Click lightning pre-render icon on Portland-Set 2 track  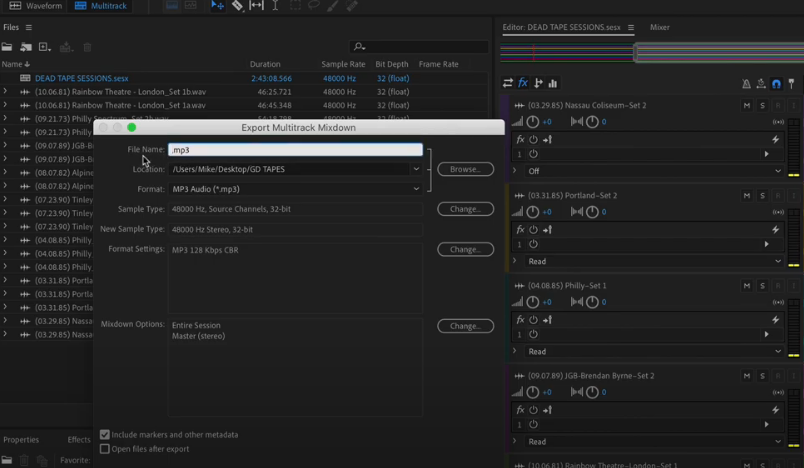[x=775, y=230]
